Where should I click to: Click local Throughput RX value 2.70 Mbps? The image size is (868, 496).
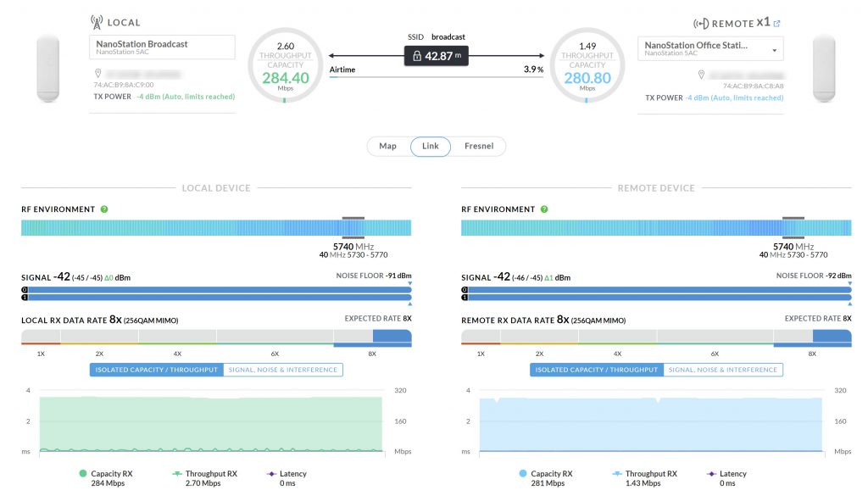click(x=203, y=483)
